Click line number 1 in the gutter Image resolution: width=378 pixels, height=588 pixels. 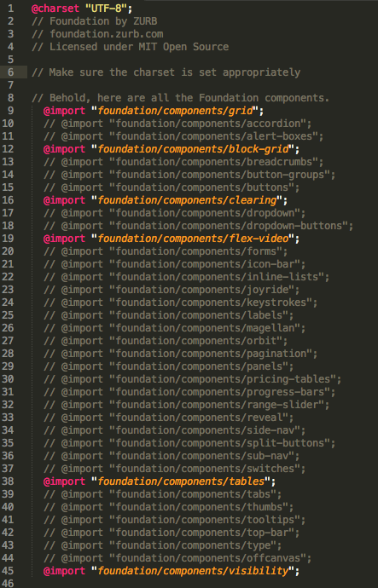10,9
